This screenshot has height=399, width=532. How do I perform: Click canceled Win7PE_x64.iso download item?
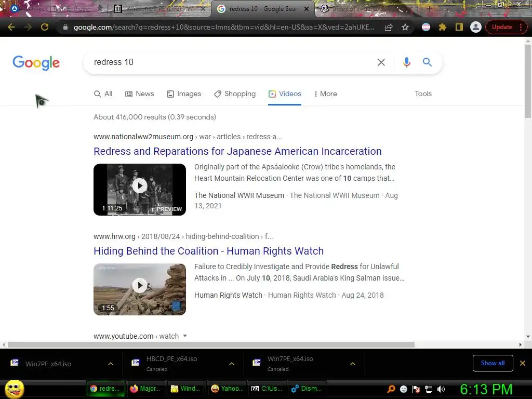(290, 363)
